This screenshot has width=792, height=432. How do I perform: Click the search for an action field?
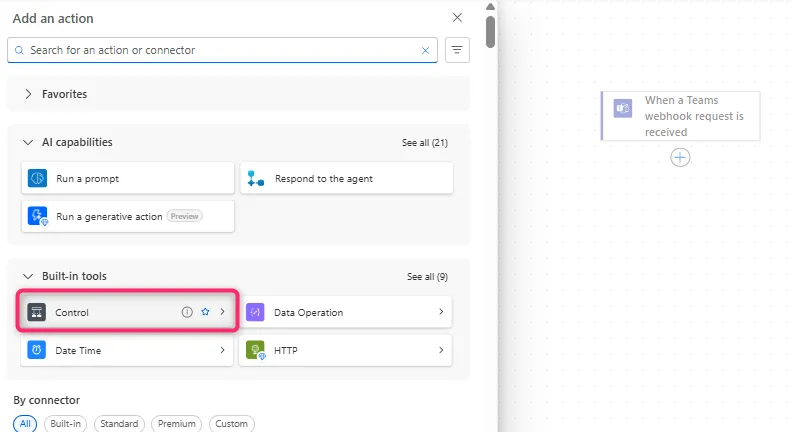tap(220, 50)
